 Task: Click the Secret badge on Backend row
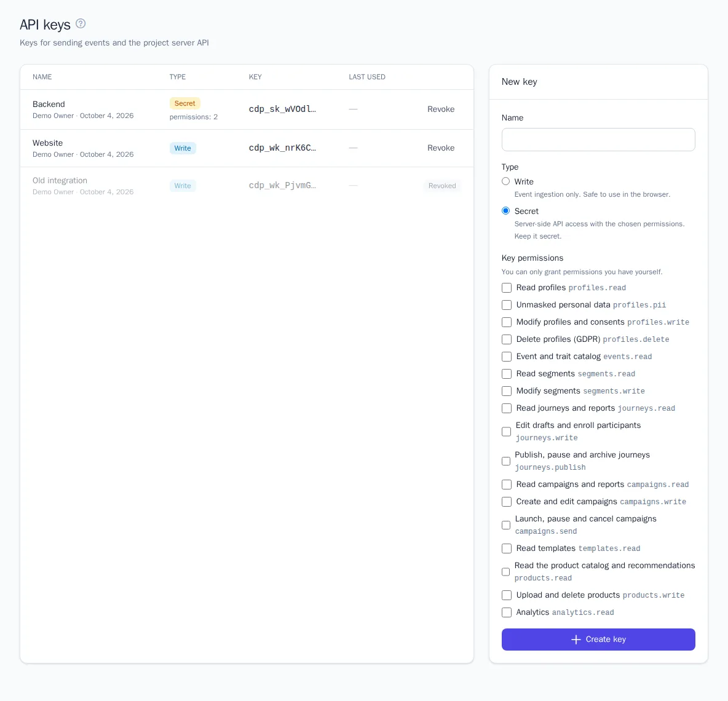click(x=185, y=103)
